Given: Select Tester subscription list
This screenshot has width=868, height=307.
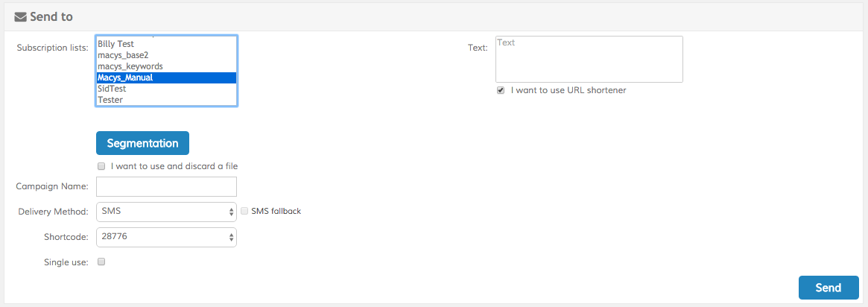Looking at the screenshot, I should point(110,100).
